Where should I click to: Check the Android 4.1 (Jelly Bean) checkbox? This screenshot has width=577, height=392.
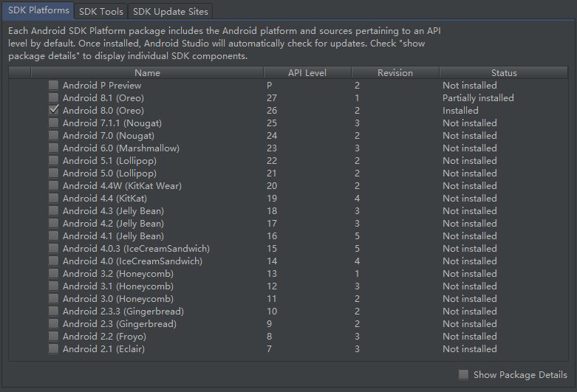tap(54, 235)
